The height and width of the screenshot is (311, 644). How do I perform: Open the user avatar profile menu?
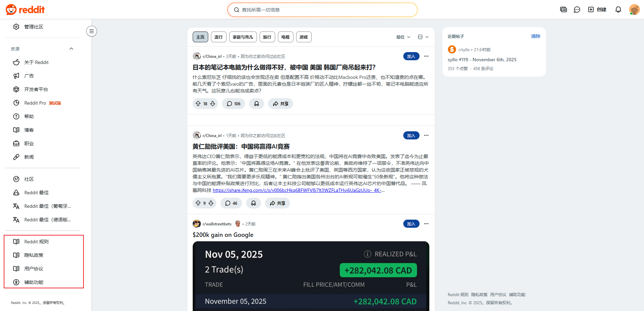point(634,9)
